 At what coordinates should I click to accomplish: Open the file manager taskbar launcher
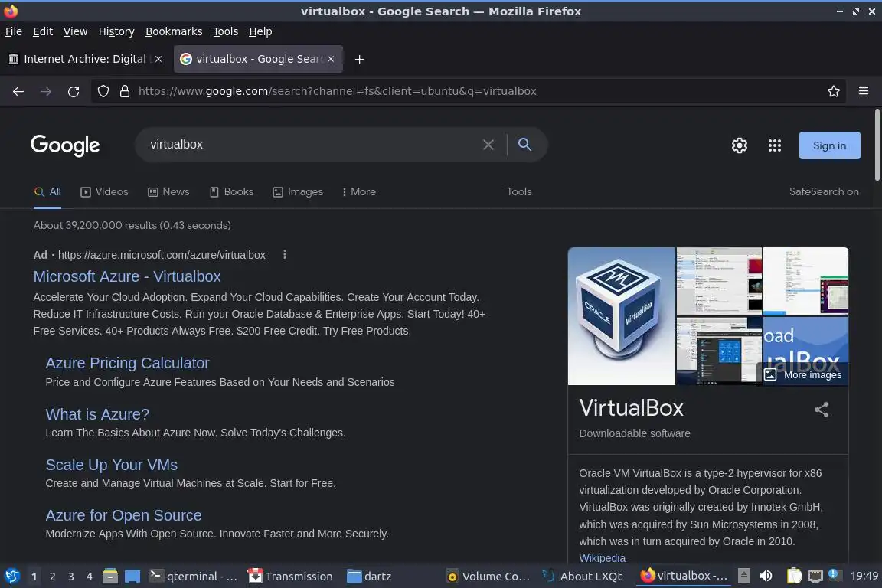pos(110,577)
